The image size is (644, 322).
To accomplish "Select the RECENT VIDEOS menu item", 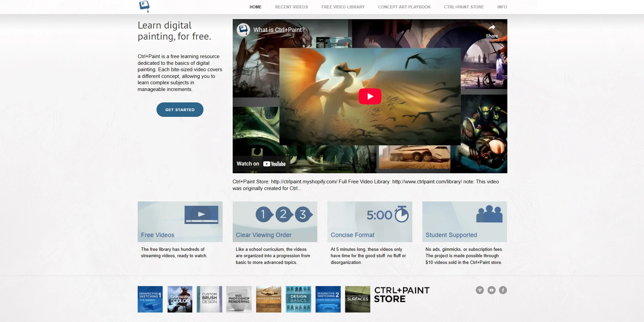I will (291, 7).
